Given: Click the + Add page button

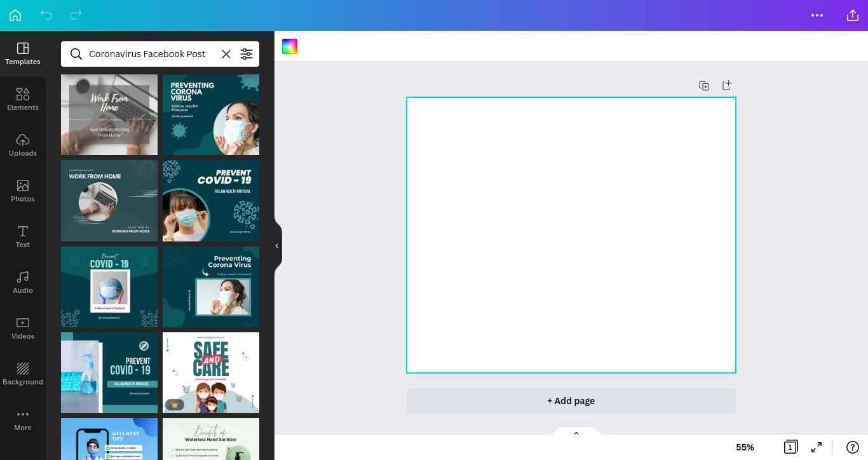Looking at the screenshot, I should (x=571, y=401).
